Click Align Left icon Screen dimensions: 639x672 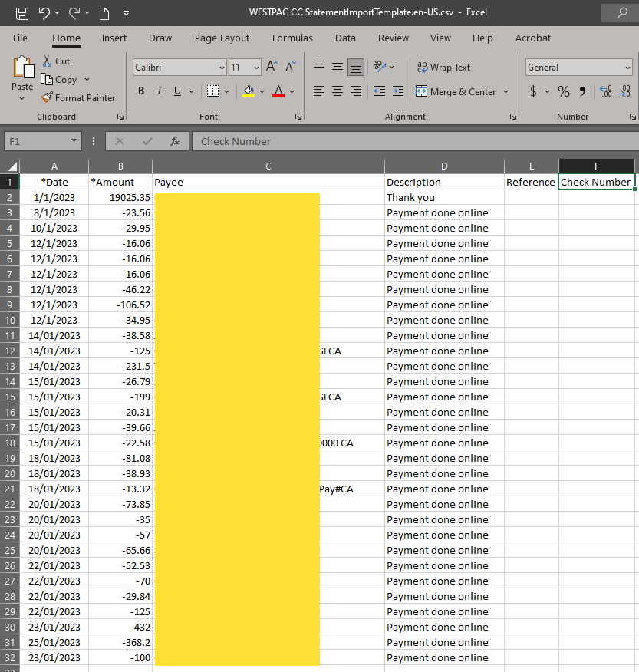(319, 91)
